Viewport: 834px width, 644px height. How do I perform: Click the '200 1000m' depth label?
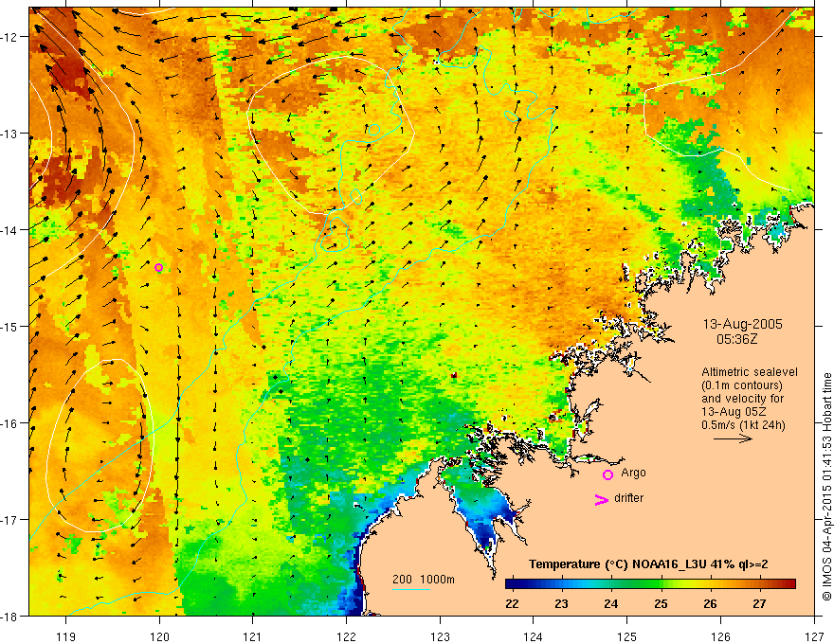click(x=424, y=580)
